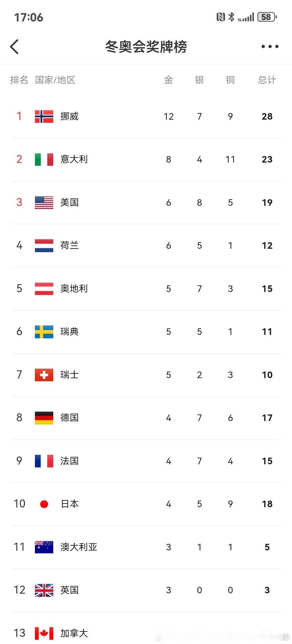
Task: Select the 银 silver column header
Action: point(200,80)
